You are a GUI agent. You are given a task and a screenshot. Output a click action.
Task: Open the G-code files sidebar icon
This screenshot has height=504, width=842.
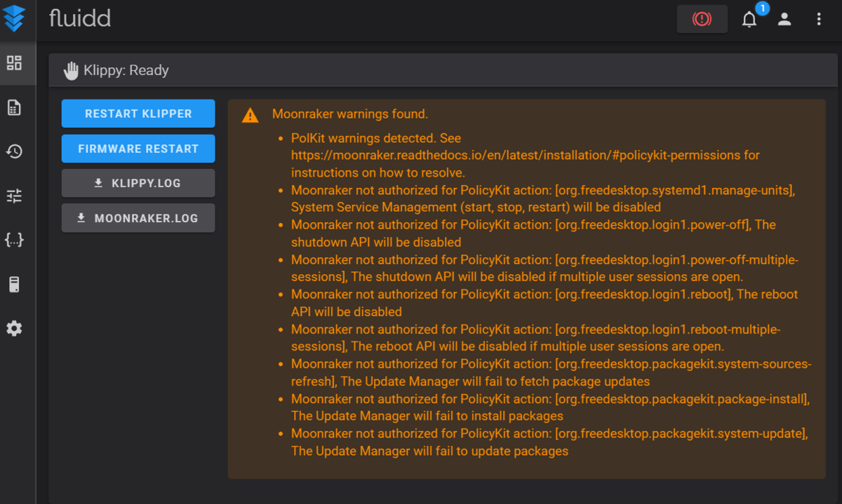coord(14,107)
